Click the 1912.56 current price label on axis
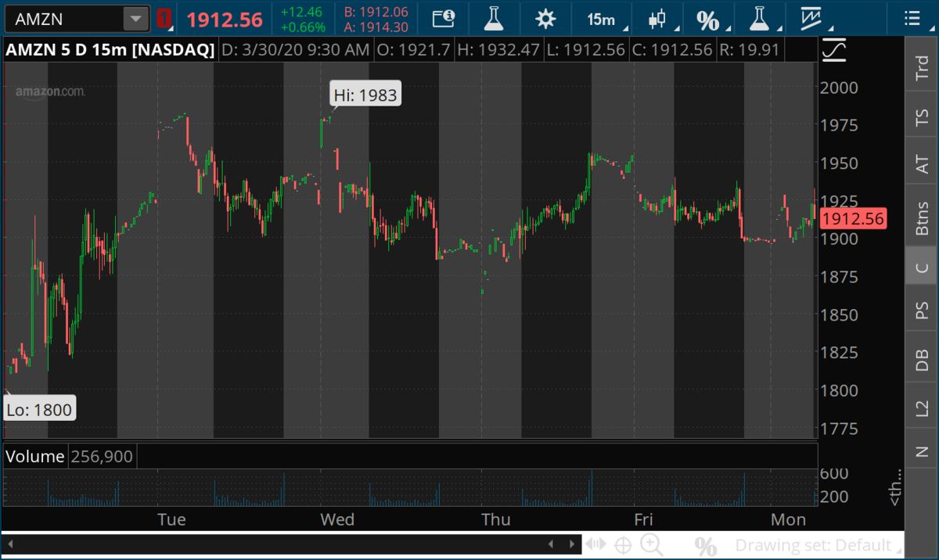Screen dimensions: 939x560 click(853, 219)
